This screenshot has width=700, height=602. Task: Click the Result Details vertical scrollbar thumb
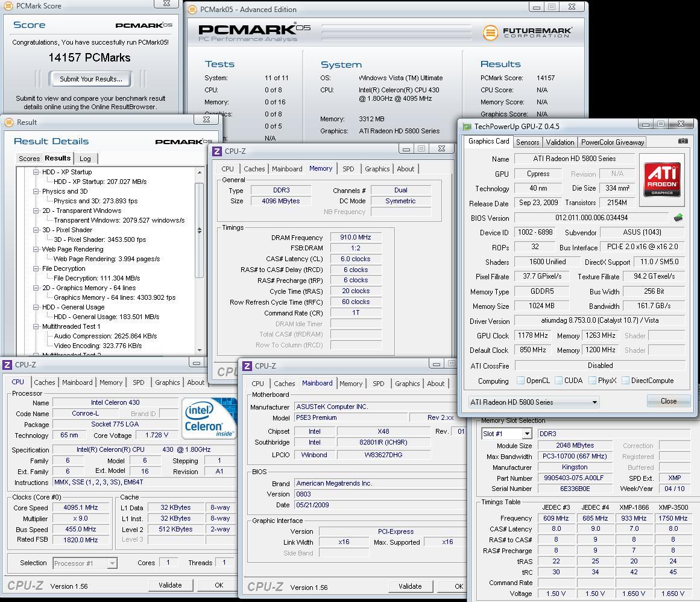coord(200,230)
